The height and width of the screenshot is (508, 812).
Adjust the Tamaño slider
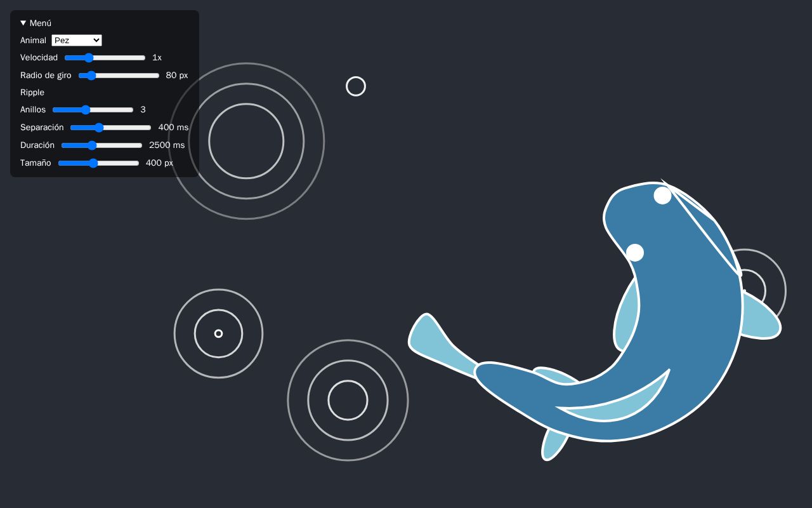coord(98,163)
